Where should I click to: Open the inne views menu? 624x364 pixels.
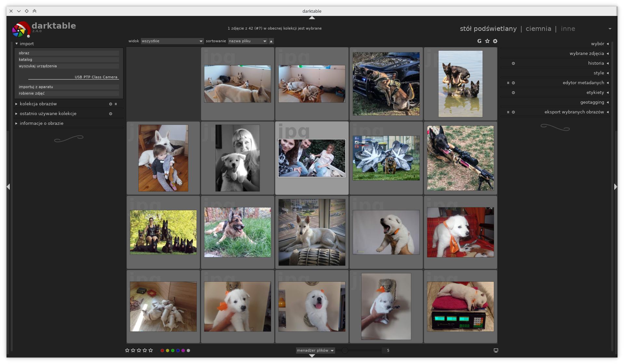568,29
